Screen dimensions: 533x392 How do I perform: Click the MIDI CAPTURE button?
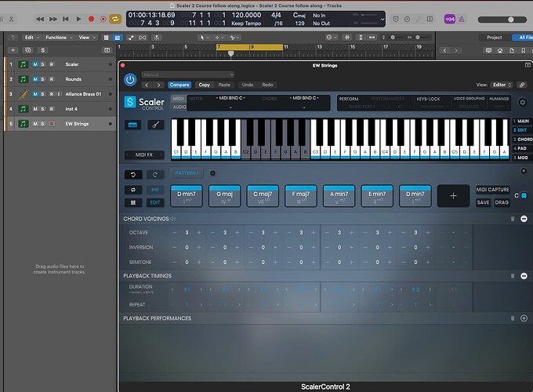pos(492,190)
